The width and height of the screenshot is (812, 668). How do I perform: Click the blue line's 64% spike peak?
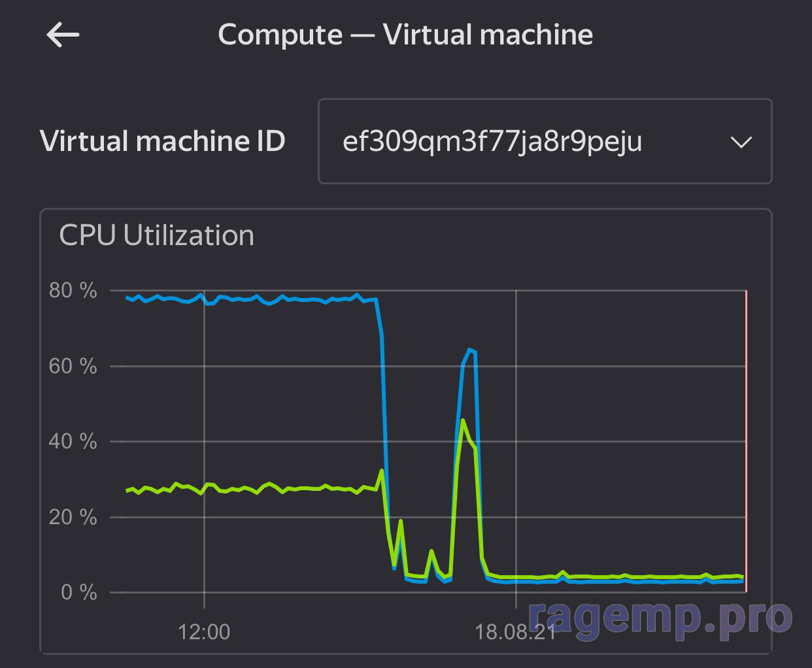click(x=469, y=350)
